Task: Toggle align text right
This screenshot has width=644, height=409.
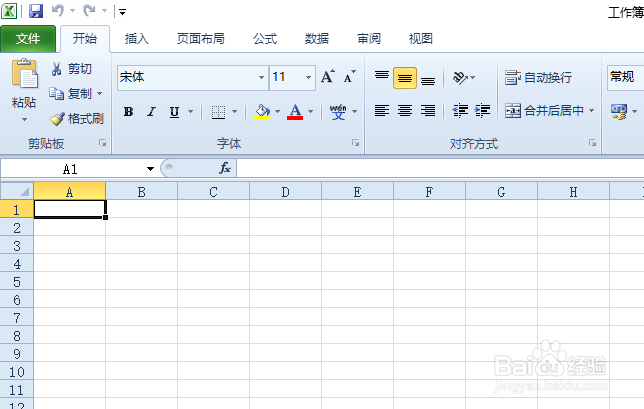Action: coord(428,110)
